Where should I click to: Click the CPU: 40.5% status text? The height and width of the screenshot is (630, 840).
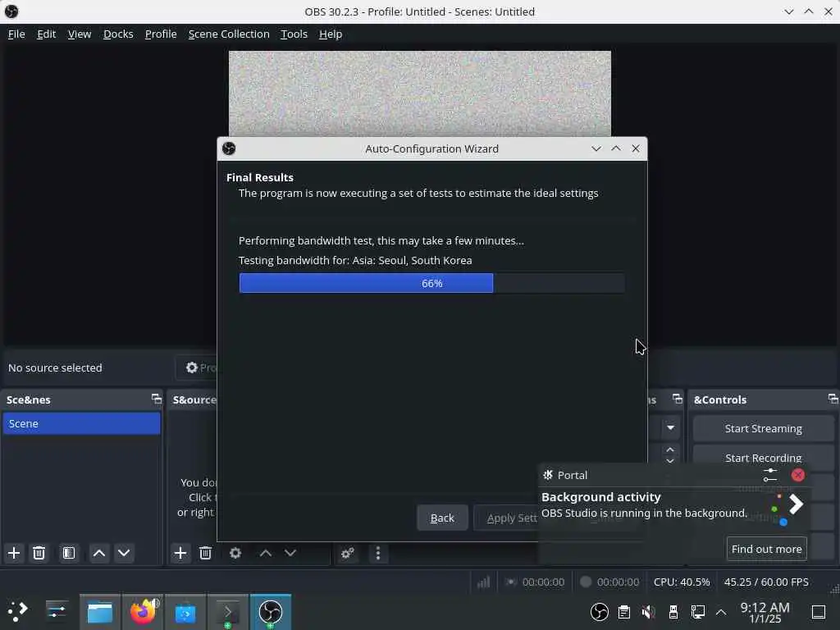coord(682,582)
